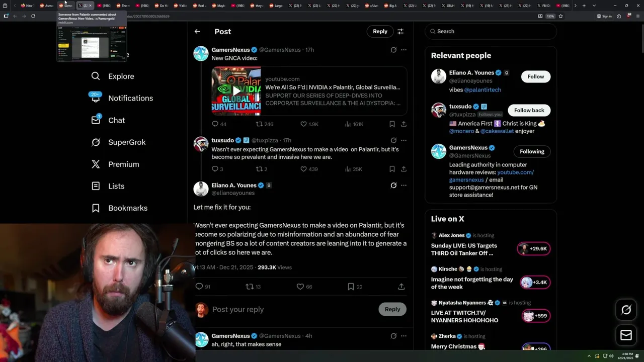The image size is (644, 362).
Task: Repost tuxsudo post with 2 reposts
Action: click(x=262, y=169)
